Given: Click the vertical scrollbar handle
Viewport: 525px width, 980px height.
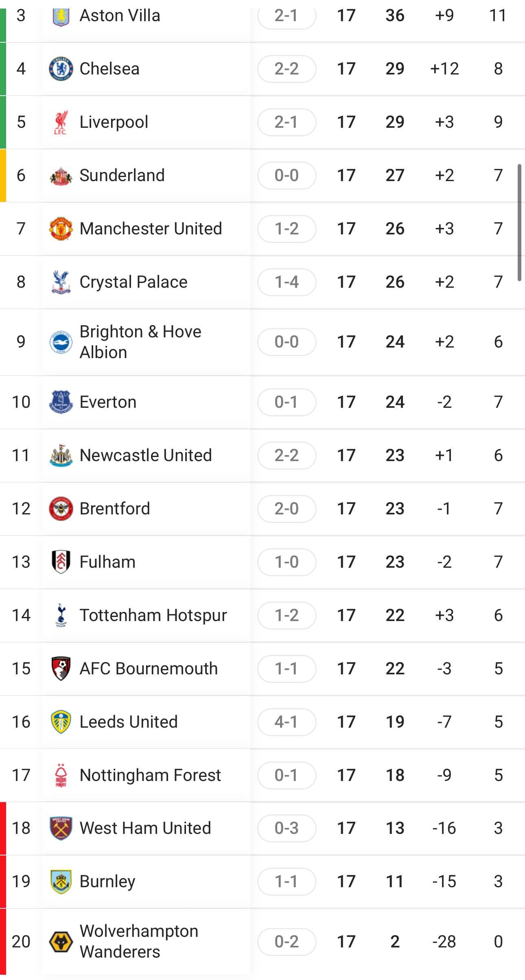Looking at the screenshot, I should [x=519, y=222].
